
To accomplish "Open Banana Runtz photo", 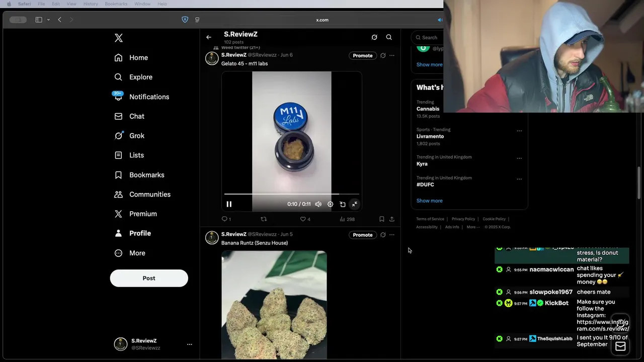I will coord(274,305).
